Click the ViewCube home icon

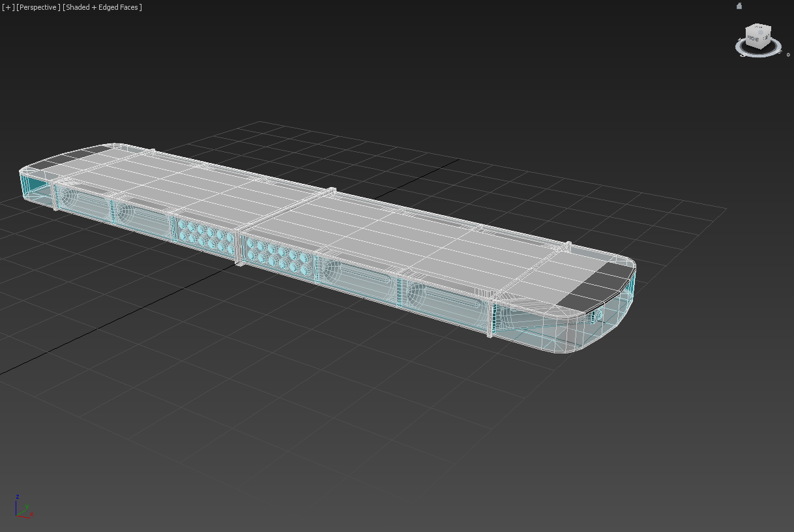(x=739, y=6)
